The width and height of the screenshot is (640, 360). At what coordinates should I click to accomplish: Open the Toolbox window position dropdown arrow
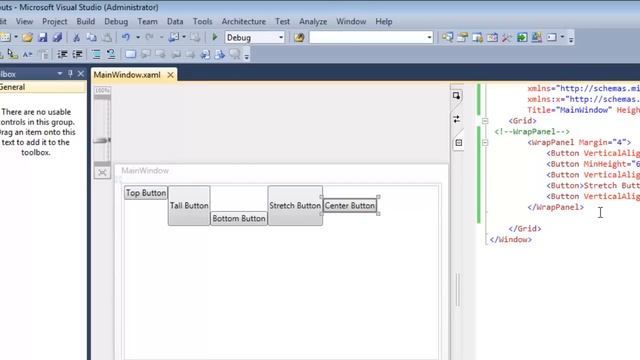pyautogui.click(x=60, y=74)
